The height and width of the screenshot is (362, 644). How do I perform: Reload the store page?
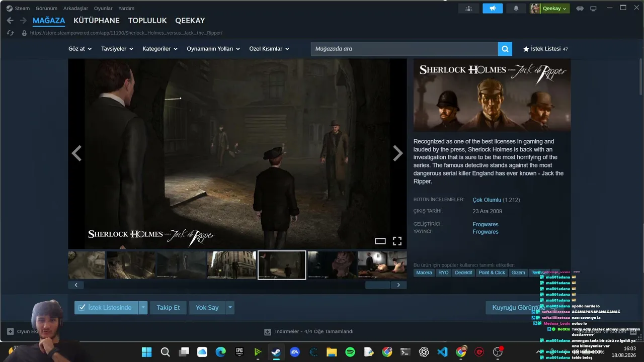(10, 33)
